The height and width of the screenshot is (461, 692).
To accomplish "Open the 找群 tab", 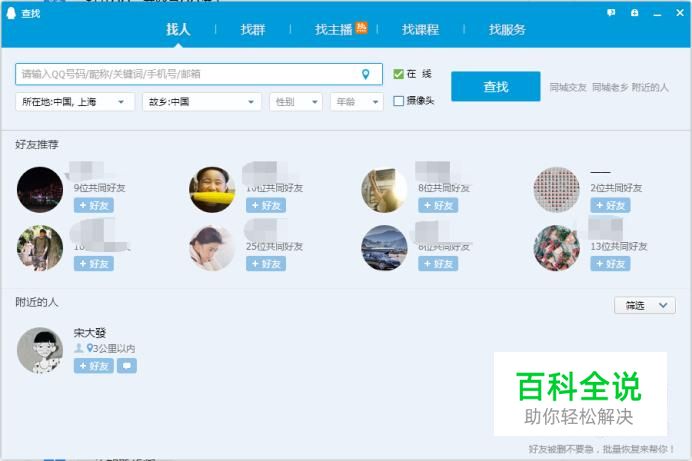I will (252, 30).
